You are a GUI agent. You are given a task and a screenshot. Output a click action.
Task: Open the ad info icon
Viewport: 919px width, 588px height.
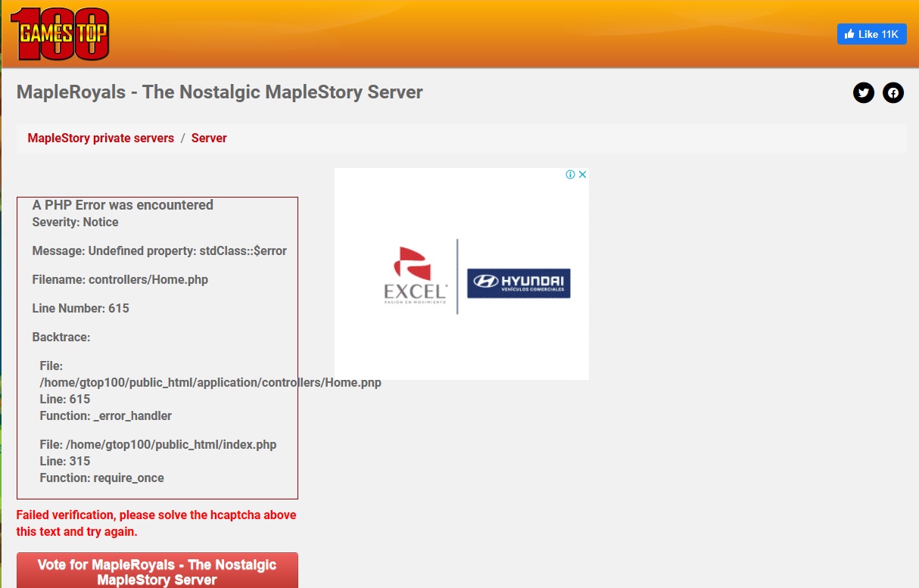(571, 175)
